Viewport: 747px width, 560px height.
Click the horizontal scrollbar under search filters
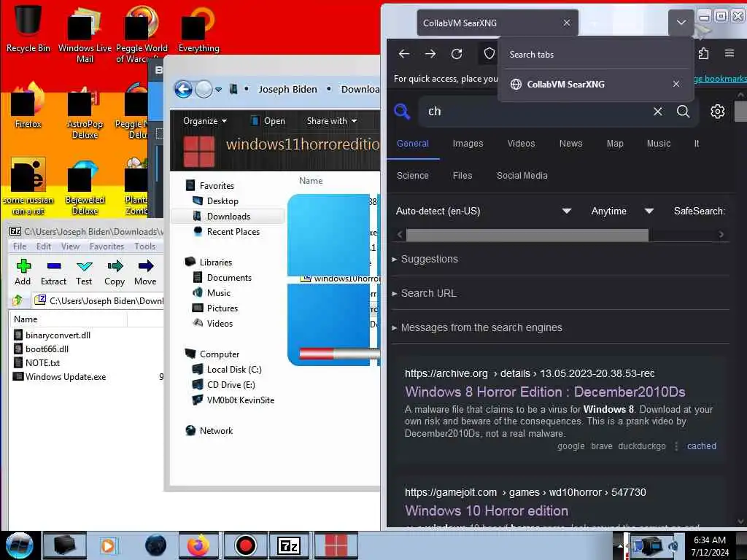click(527, 234)
